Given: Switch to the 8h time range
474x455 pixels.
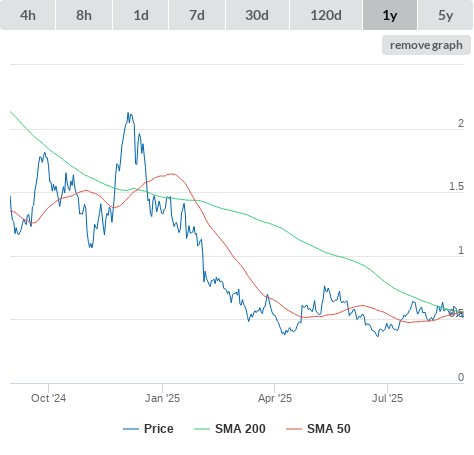Looking at the screenshot, I should (x=84, y=15).
